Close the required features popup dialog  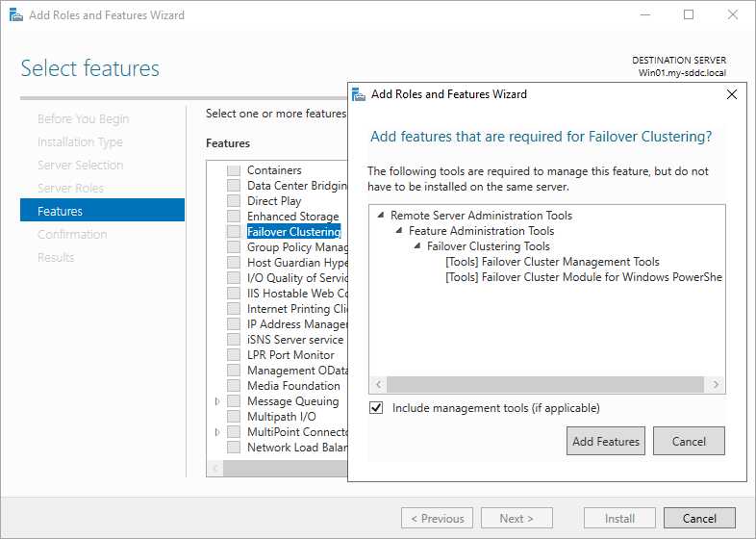(x=731, y=94)
